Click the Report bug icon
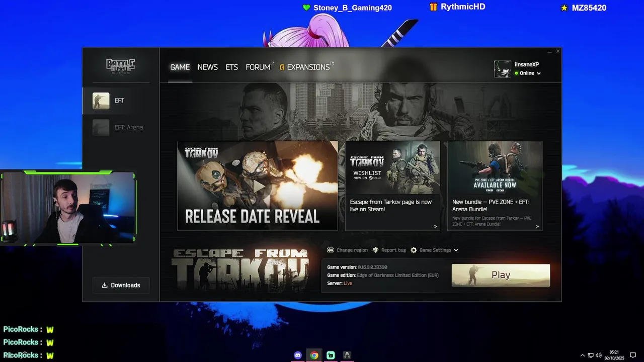The height and width of the screenshot is (362, 644). (375, 250)
